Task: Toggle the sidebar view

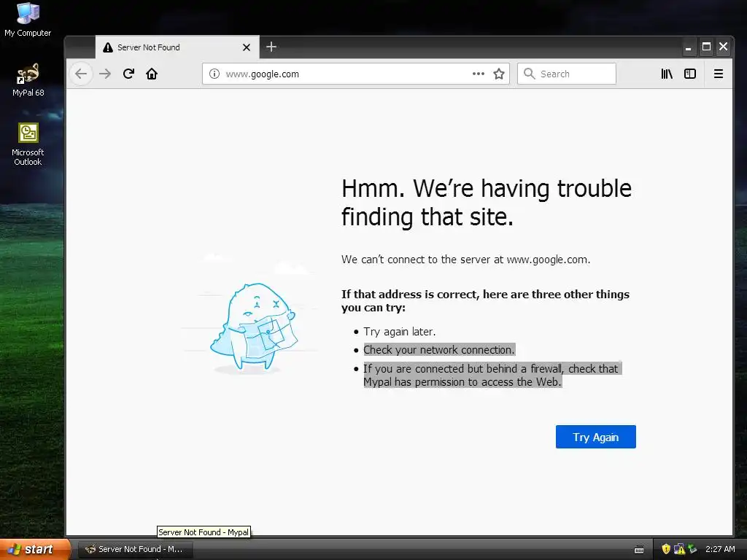Action: (x=690, y=74)
